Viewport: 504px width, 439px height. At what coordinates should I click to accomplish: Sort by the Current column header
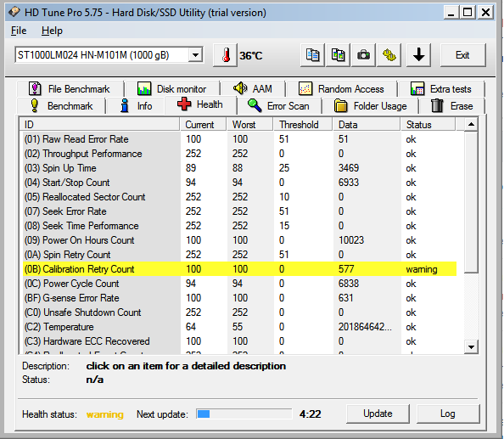click(x=203, y=125)
